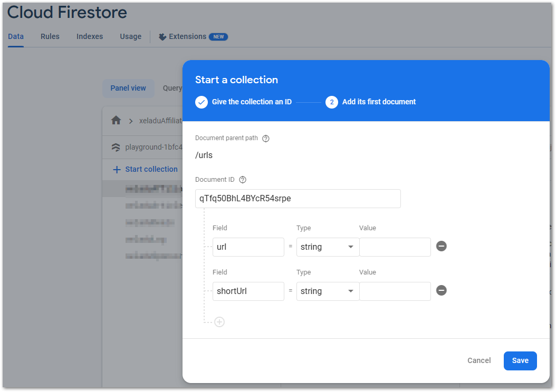This screenshot has height=392, width=556.
Task: Click the home icon in the breadcrumb
Action: (x=116, y=120)
